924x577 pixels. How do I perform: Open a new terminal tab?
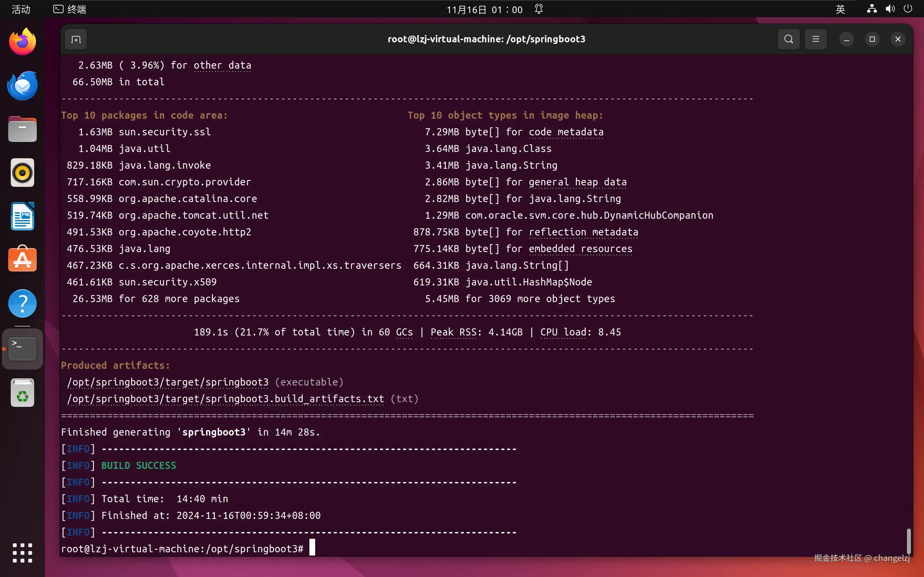pyautogui.click(x=76, y=39)
